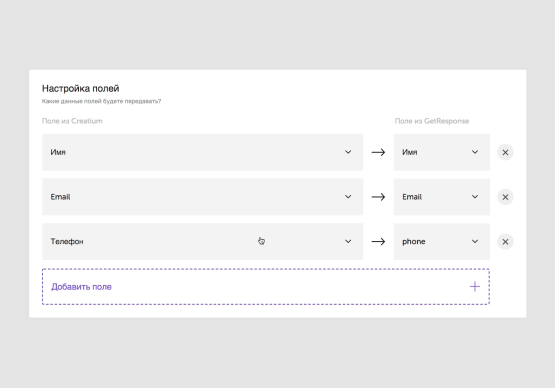Open the Creatium Имя field dropdown
The image size is (555, 388).
pos(202,152)
